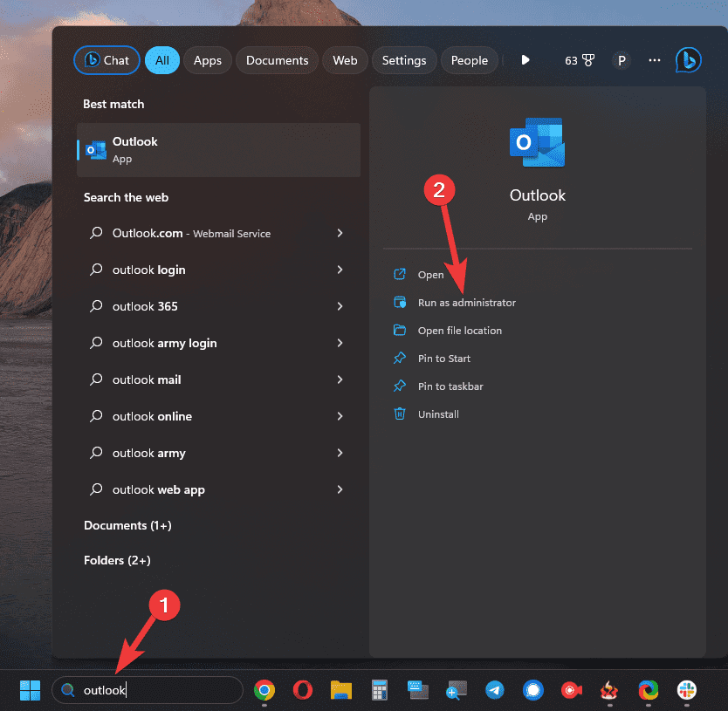The height and width of the screenshot is (711, 728).
Task: Expand the outlook 365 suggestion arrow
Action: click(340, 306)
